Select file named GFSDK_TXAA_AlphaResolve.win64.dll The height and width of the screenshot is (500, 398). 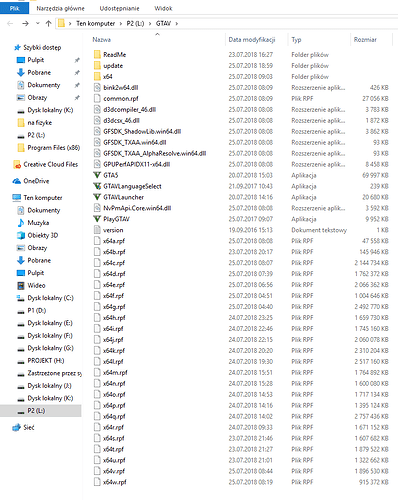155,153
